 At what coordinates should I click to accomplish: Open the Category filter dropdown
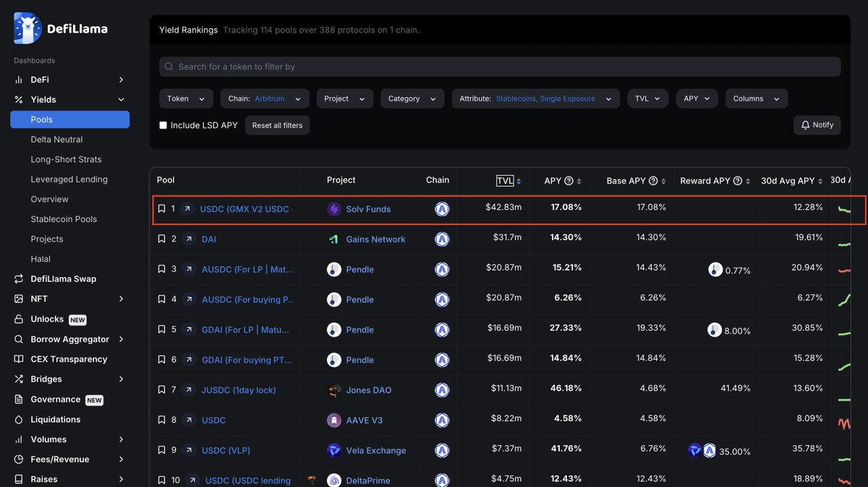[x=412, y=98]
